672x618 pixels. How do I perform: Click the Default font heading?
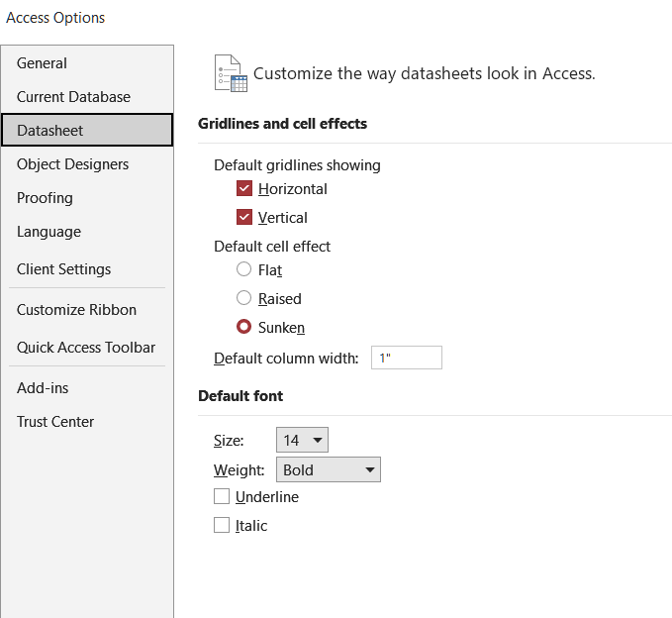(x=240, y=396)
